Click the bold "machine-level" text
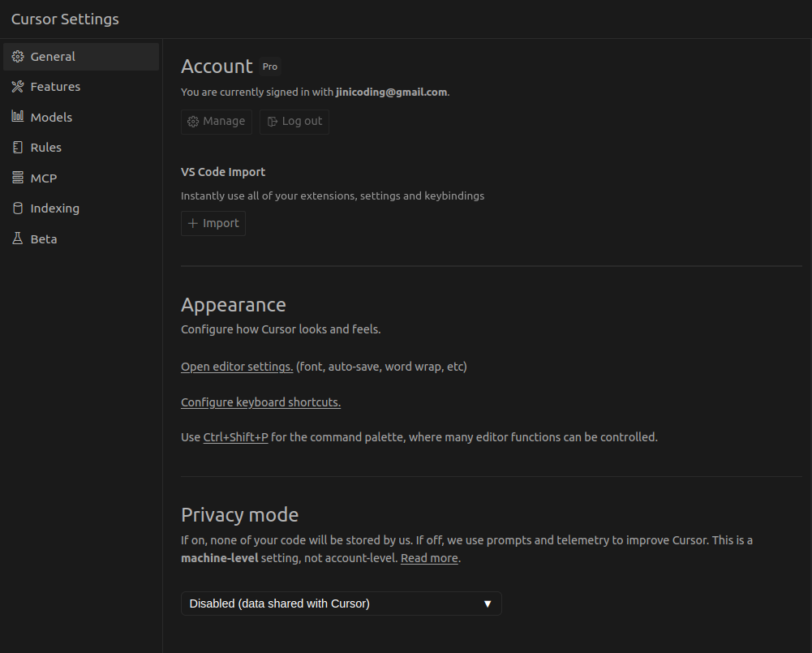 [220, 558]
